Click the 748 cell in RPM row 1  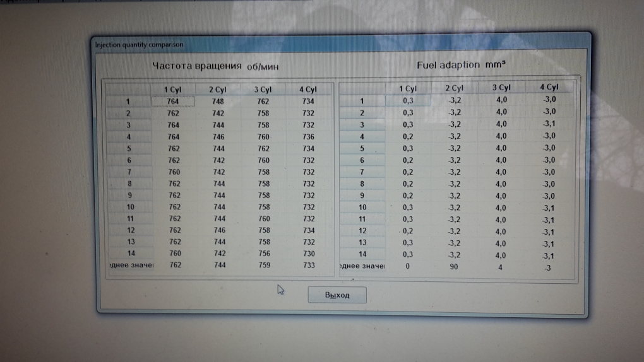click(x=218, y=102)
